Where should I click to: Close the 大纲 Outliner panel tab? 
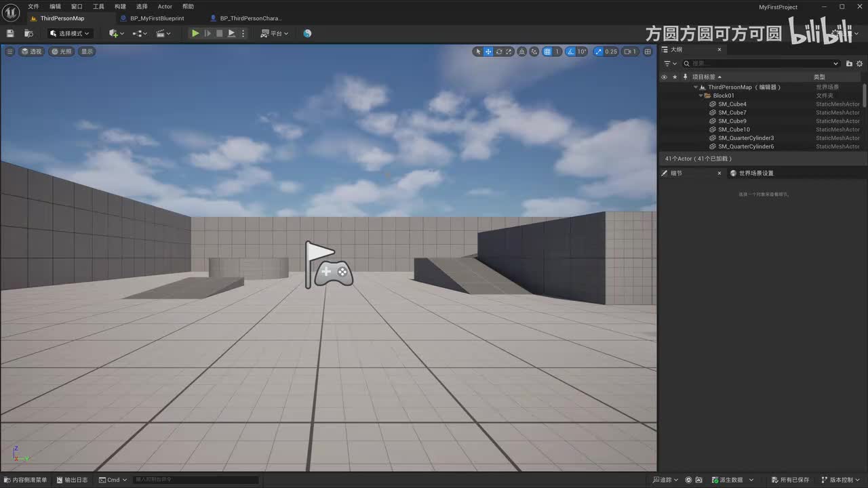(x=720, y=50)
